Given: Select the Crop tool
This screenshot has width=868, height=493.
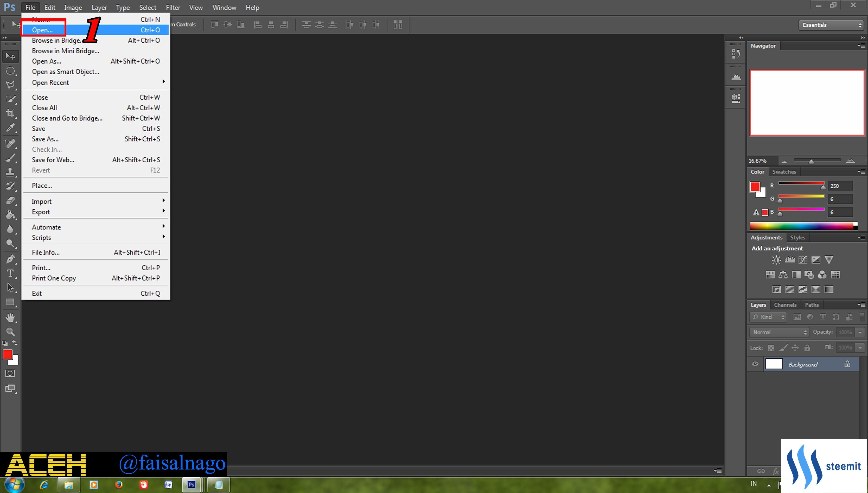Looking at the screenshot, I should (x=10, y=113).
